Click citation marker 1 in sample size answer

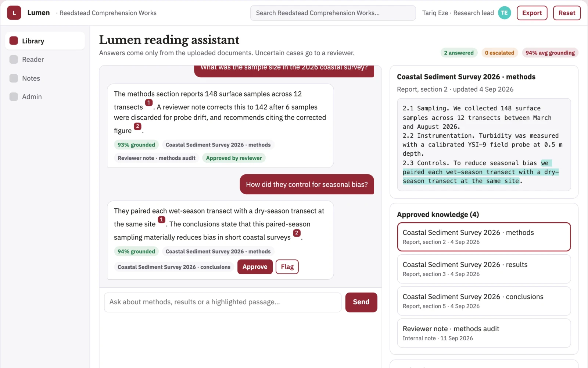149,103
